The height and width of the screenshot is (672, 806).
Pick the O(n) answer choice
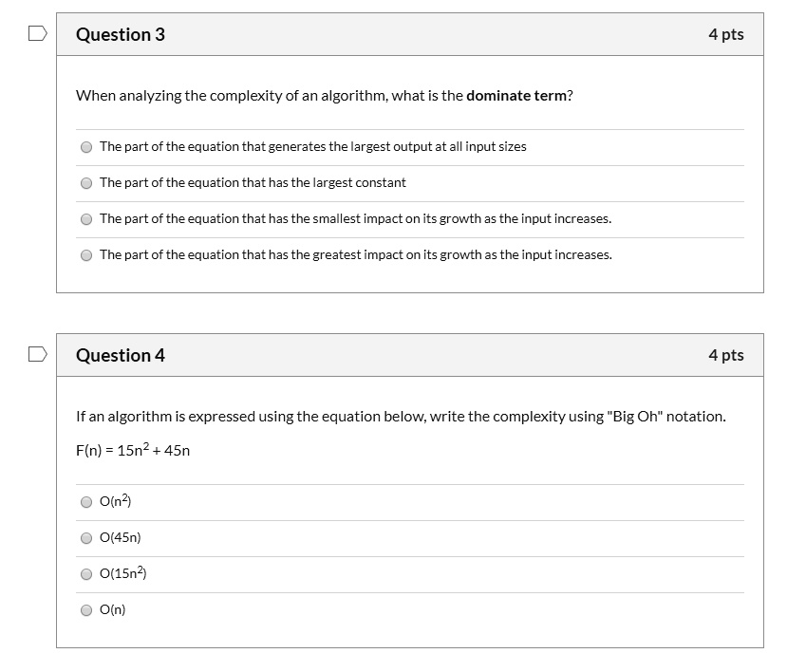(x=85, y=609)
